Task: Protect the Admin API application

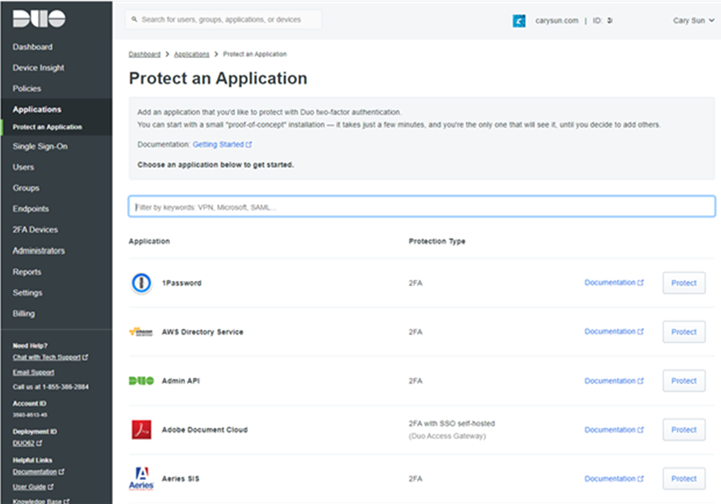Action: [684, 381]
